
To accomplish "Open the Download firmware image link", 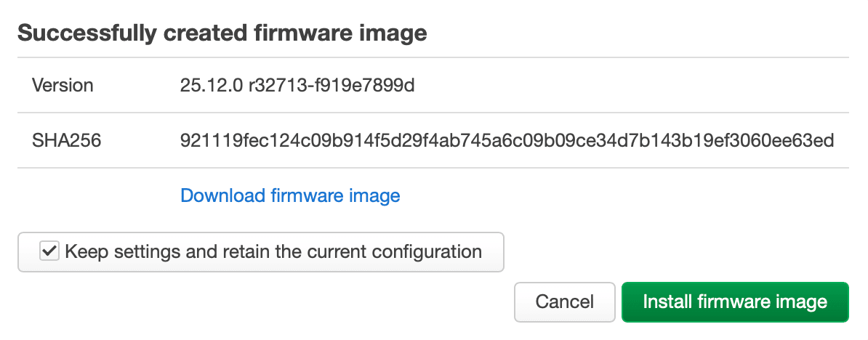I will [290, 195].
